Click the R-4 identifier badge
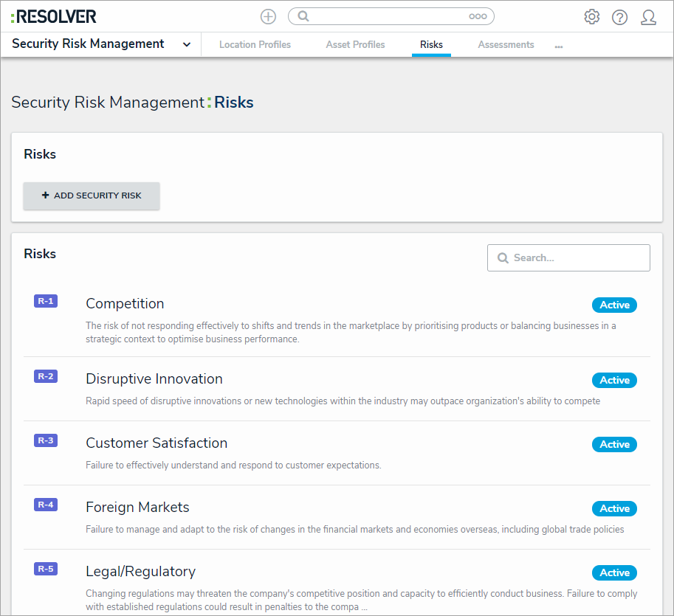The image size is (674, 616). click(46, 505)
